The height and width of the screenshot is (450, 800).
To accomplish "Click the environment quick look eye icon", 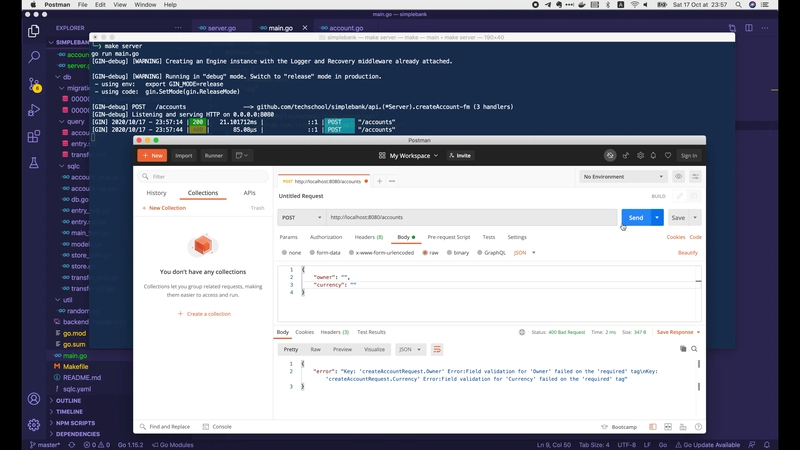I will coord(678,177).
